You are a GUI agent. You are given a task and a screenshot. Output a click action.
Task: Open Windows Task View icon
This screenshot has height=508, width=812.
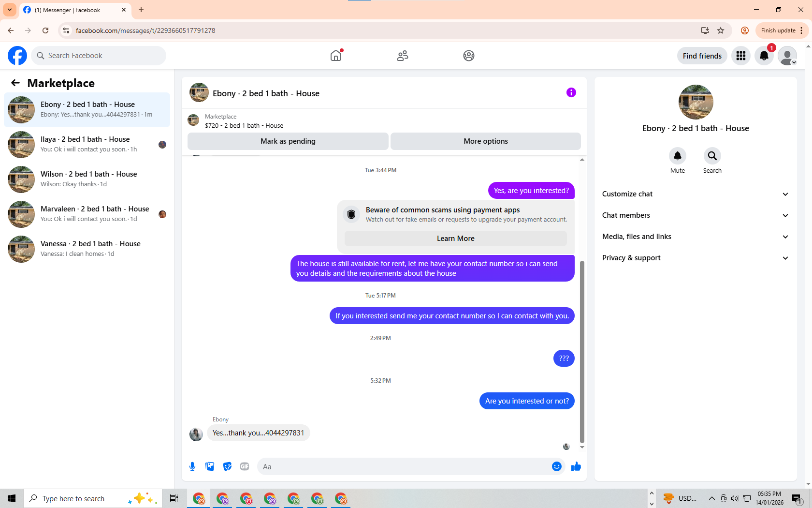[174, 498]
